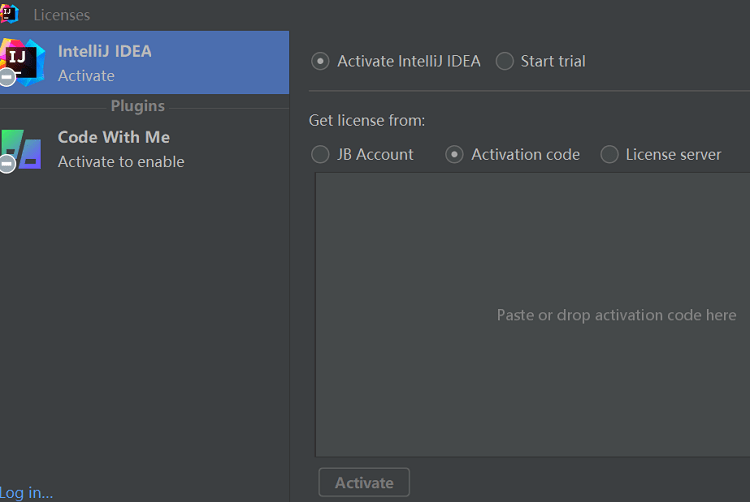Select IntelliJ IDEA in the product list
The height and width of the screenshot is (502, 750).
coord(144,63)
